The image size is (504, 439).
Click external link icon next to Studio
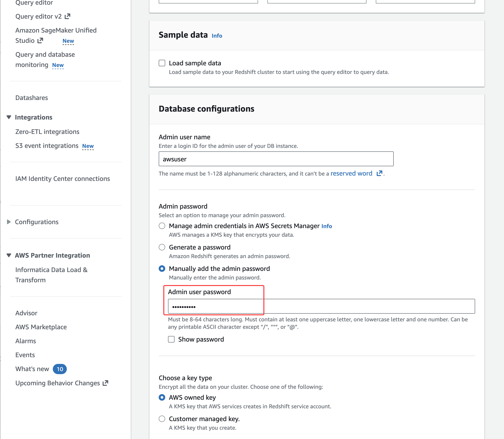click(x=40, y=40)
